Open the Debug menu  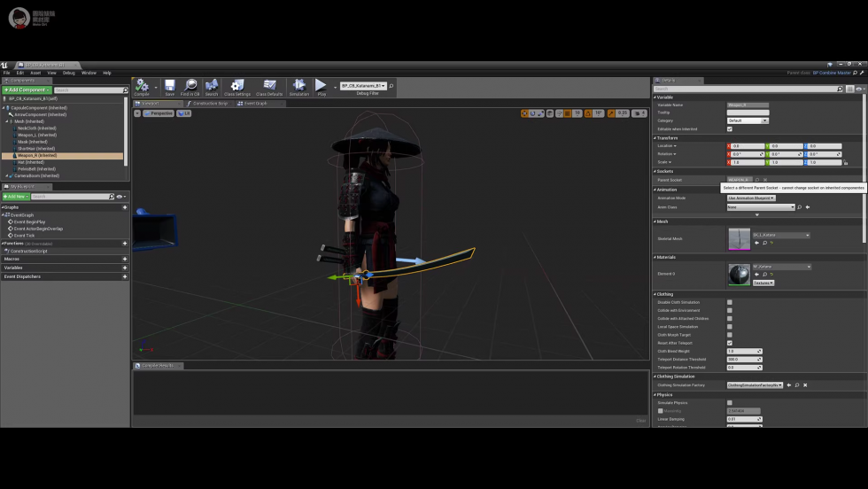click(x=69, y=73)
